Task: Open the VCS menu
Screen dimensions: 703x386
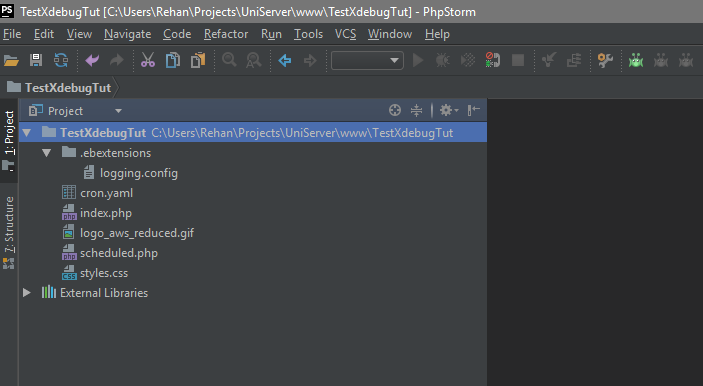Action: [345, 34]
